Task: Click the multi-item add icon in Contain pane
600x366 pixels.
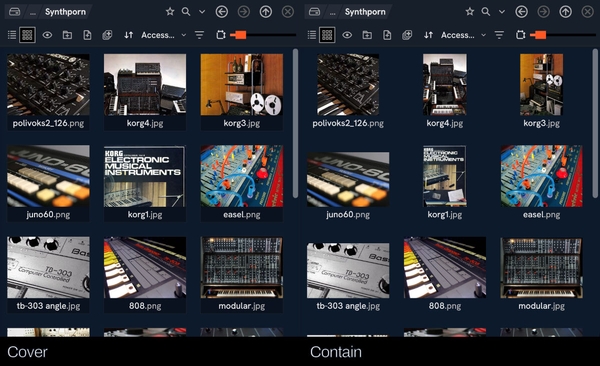Action: tap(407, 35)
